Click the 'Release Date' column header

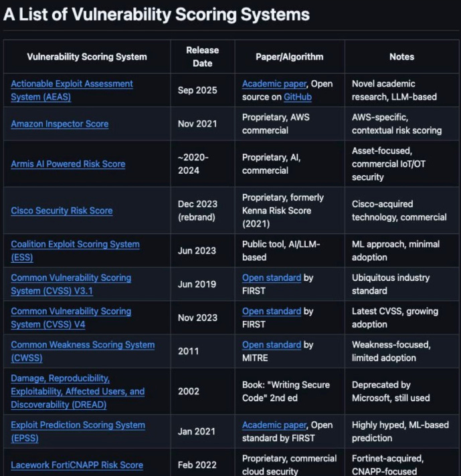[x=202, y=57]
